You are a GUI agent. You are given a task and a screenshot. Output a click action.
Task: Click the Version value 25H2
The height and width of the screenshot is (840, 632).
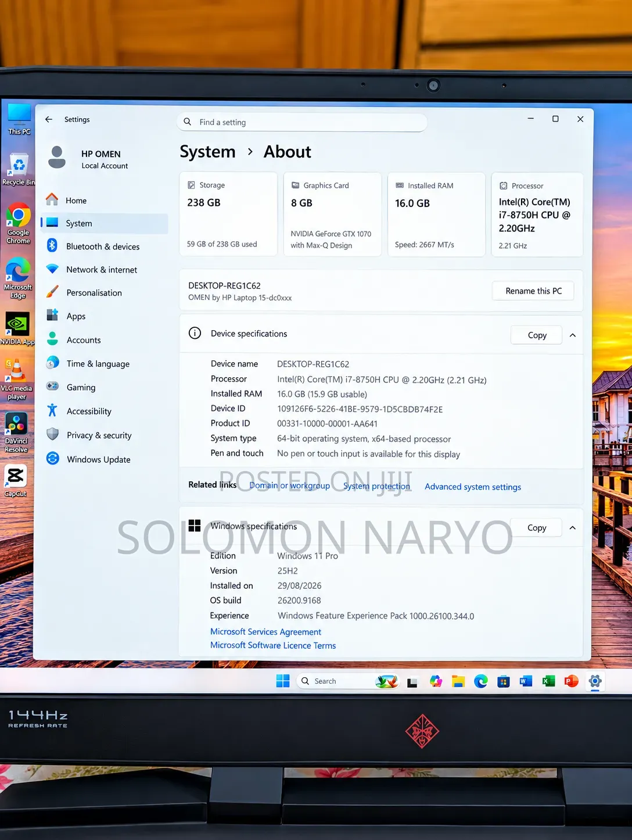coord(288,571)
